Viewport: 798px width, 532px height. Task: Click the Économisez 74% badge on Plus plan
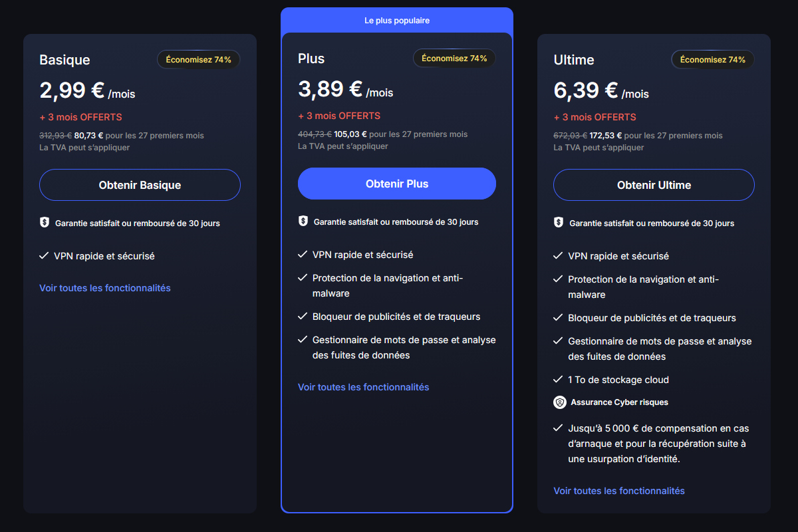(x=454, y=58)
